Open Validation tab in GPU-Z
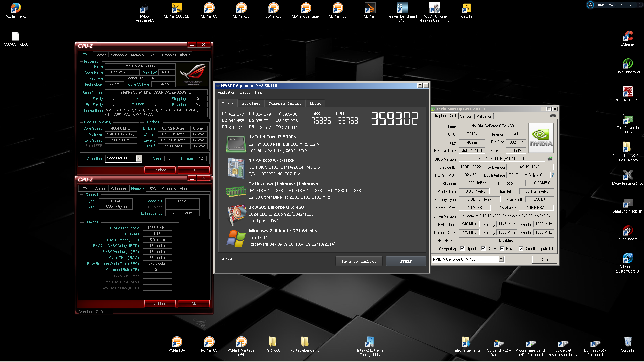This screenshot has height=362, width=644. (484, 116)
